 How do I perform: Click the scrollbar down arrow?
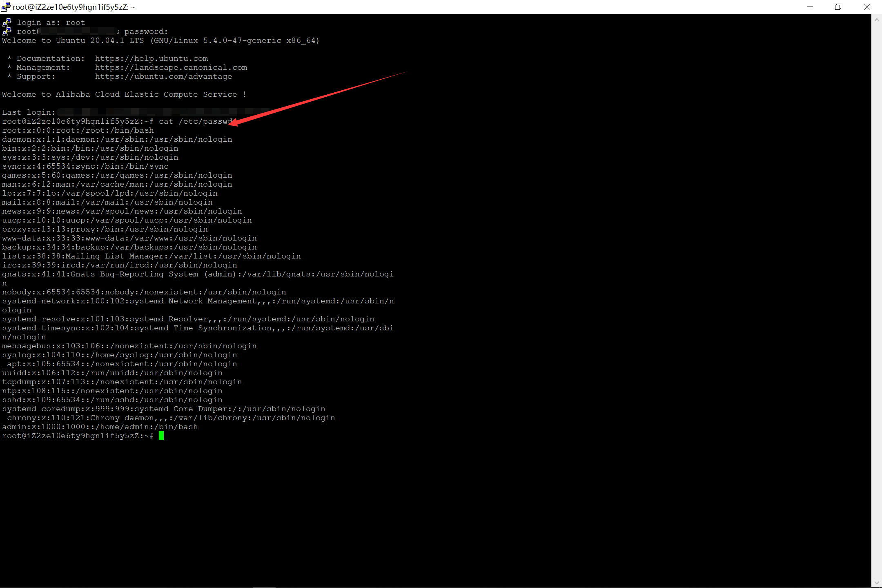(x=877, y=583)
